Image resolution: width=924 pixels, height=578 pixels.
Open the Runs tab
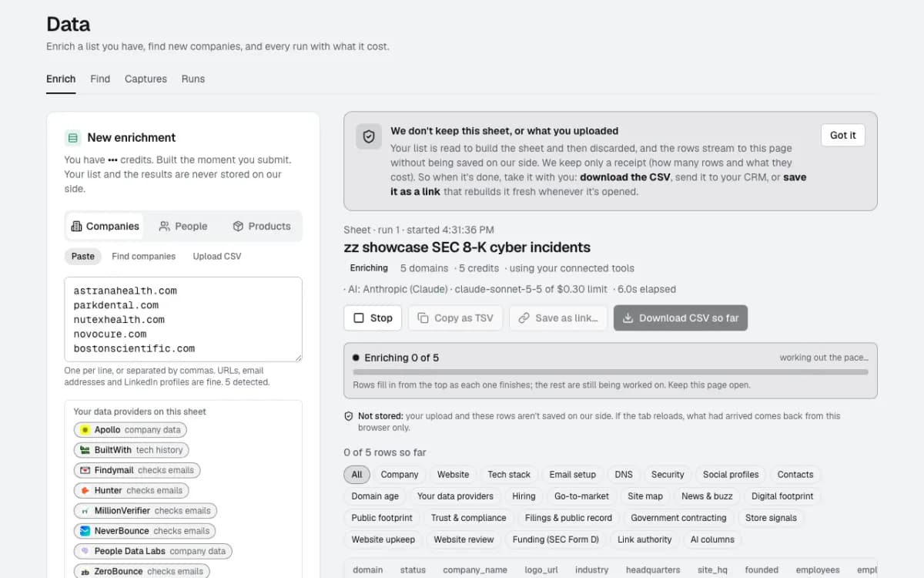tap(193, 79)
